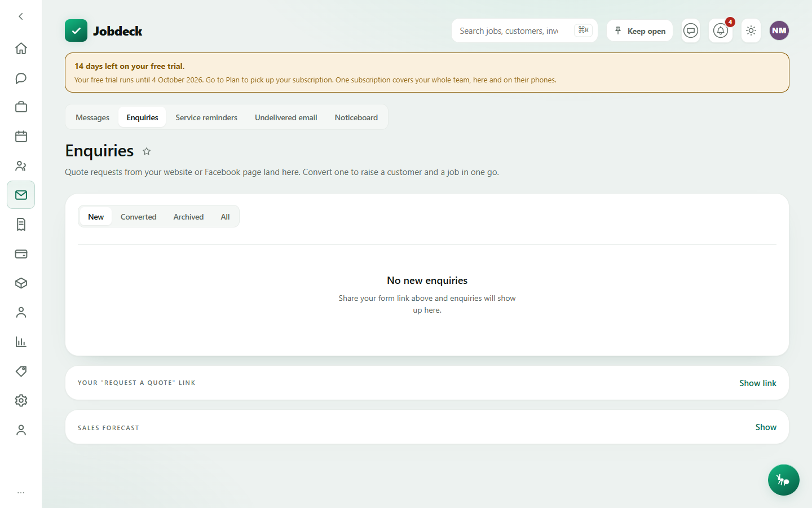
Task: Open the bottom person account icon in the sidebar
Action: (x=21, y=430)
